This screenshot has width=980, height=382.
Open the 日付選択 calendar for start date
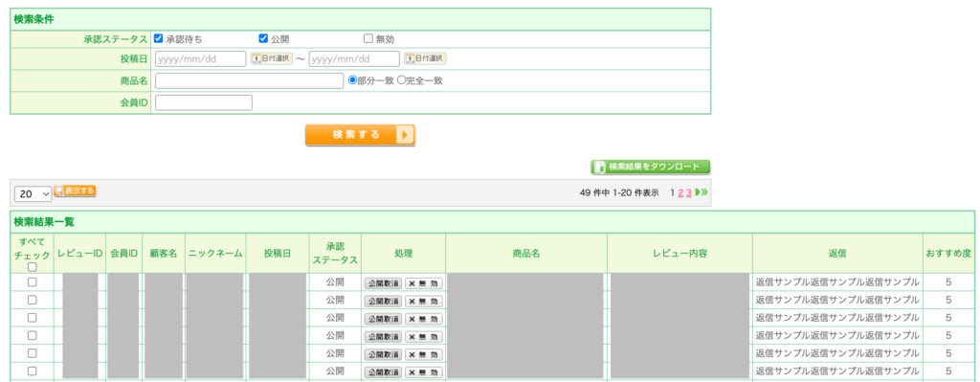coord(271,58)
